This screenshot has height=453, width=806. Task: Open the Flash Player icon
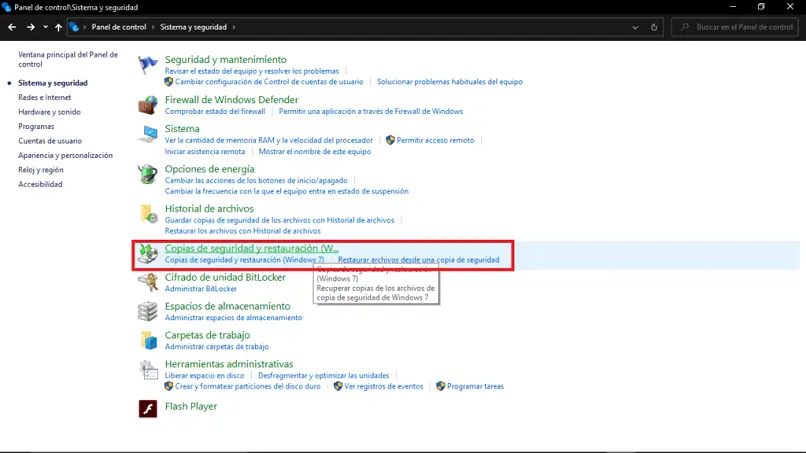(148, 409)
